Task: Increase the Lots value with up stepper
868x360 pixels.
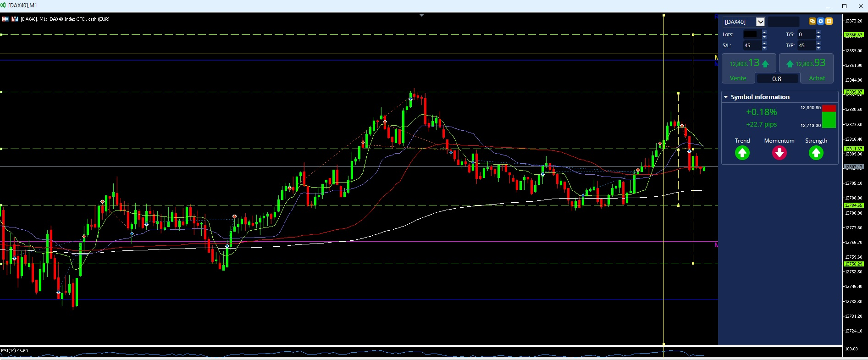Action: pyautogui.click(x=764, y=32)
